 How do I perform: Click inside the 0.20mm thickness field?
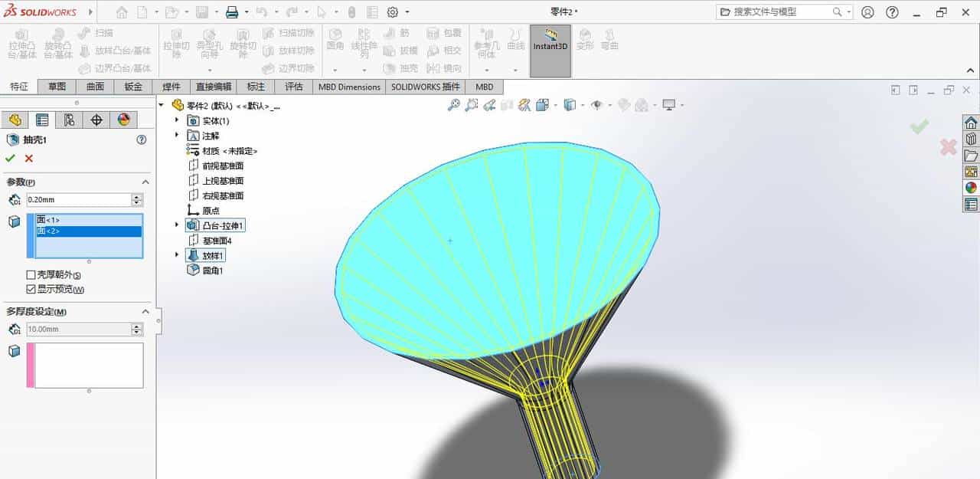tap(79, 198)
